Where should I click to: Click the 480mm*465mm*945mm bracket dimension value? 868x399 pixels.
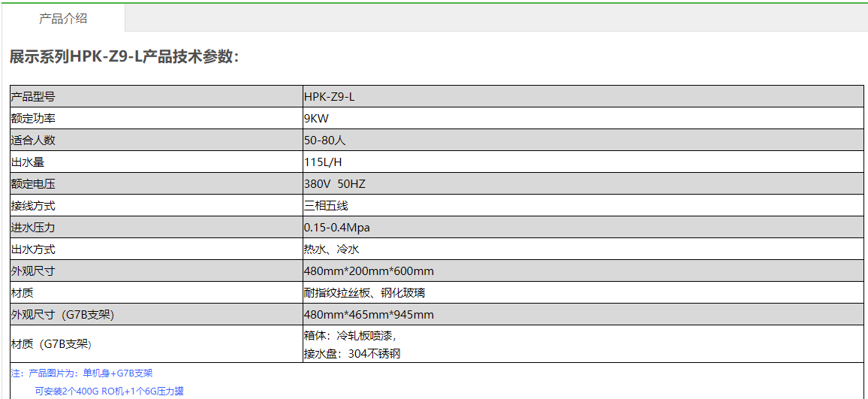(368, 315)
